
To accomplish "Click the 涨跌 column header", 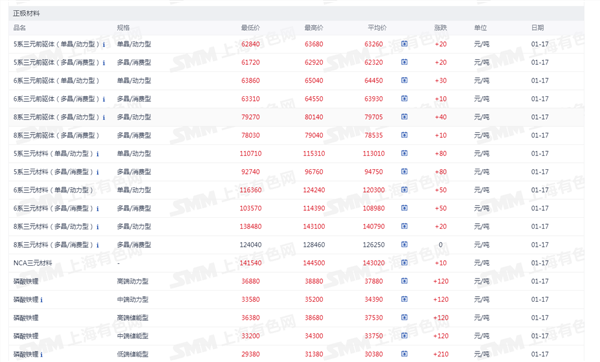I will click(440, 28).
